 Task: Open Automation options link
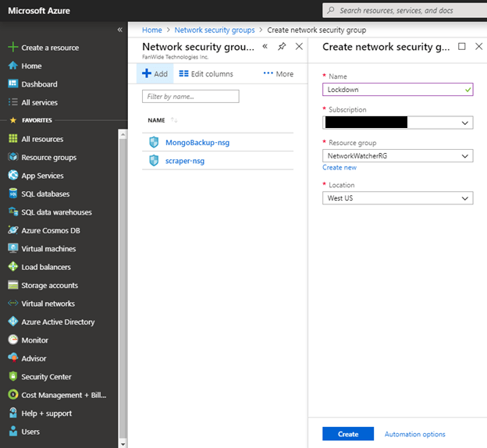(x=414, y=434)
